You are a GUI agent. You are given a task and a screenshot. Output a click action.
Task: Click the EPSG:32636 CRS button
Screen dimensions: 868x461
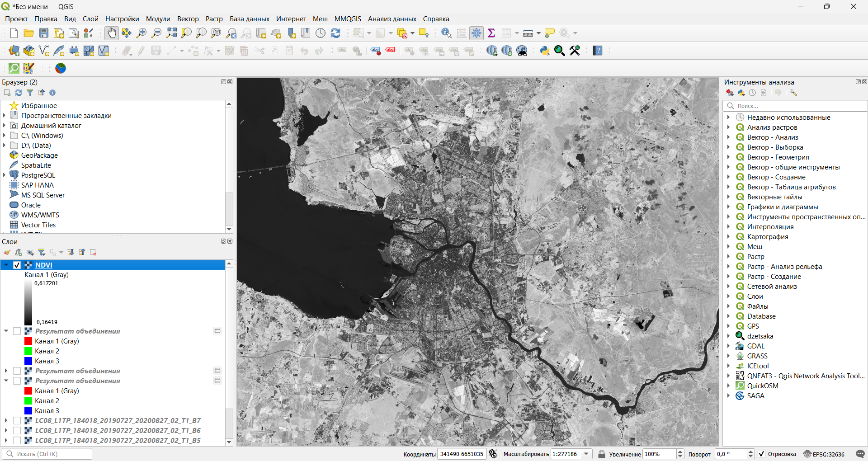pyautogui.click(x=824, y=454)
